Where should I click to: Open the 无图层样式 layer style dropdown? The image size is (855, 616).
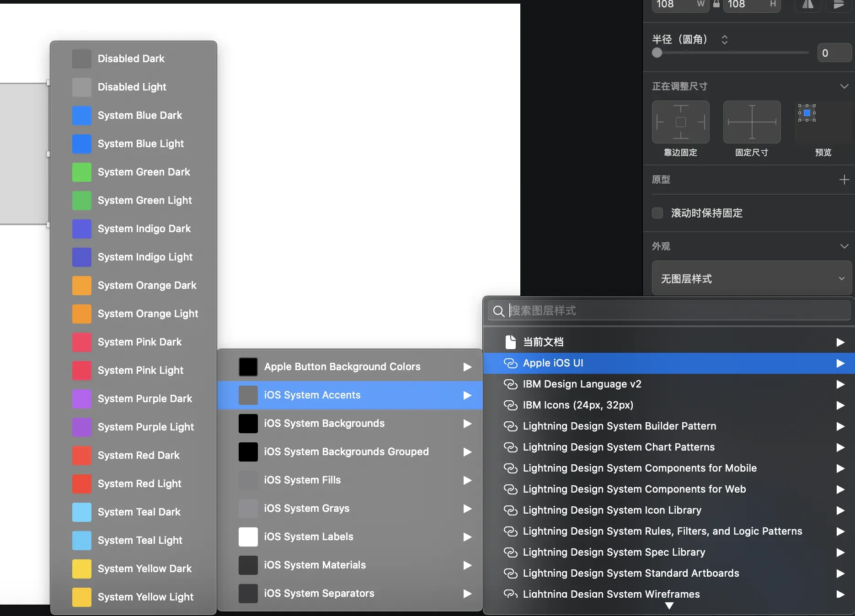click(752, 279)
